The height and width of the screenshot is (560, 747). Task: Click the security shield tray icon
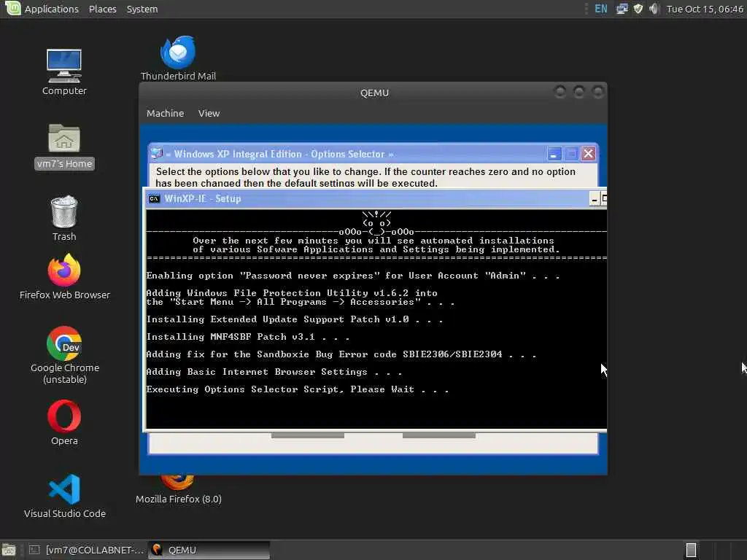click(638, 9)
